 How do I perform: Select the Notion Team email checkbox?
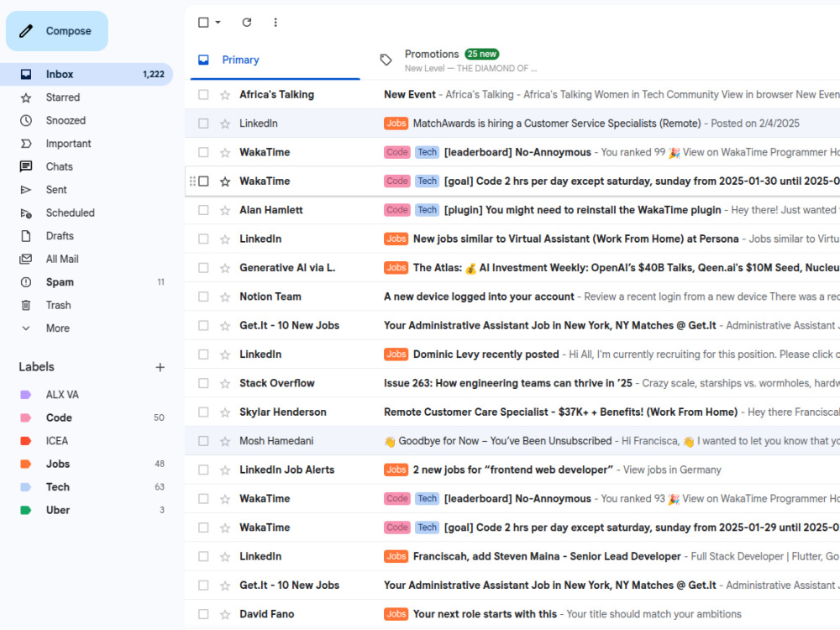click(203, 297)
